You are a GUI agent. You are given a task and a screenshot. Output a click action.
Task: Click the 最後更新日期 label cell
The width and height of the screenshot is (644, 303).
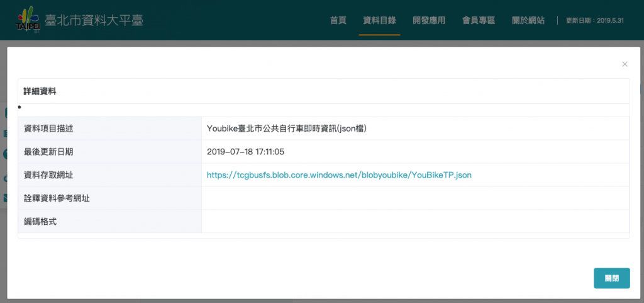coord(109,152)
